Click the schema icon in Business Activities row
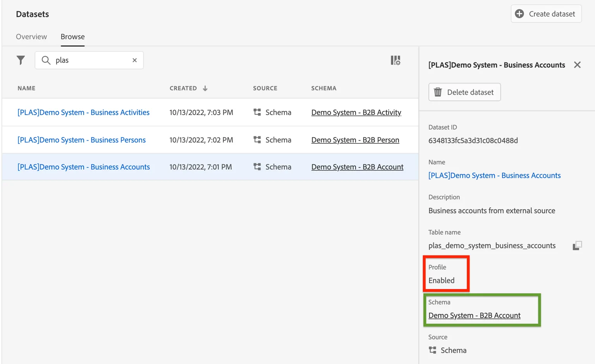The height and width of the screenshot is (364, 595). [x=257, y=112]
